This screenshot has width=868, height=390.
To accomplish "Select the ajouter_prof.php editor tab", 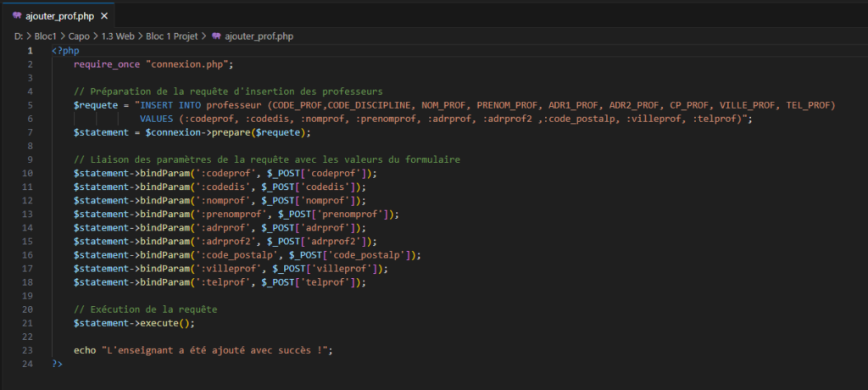I will click(x=59, y=16).
